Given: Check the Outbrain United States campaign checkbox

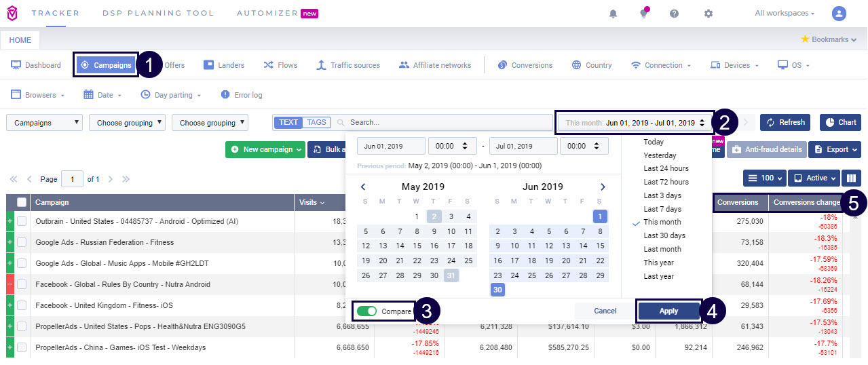Looking at the screenshot, I should 22,221.
